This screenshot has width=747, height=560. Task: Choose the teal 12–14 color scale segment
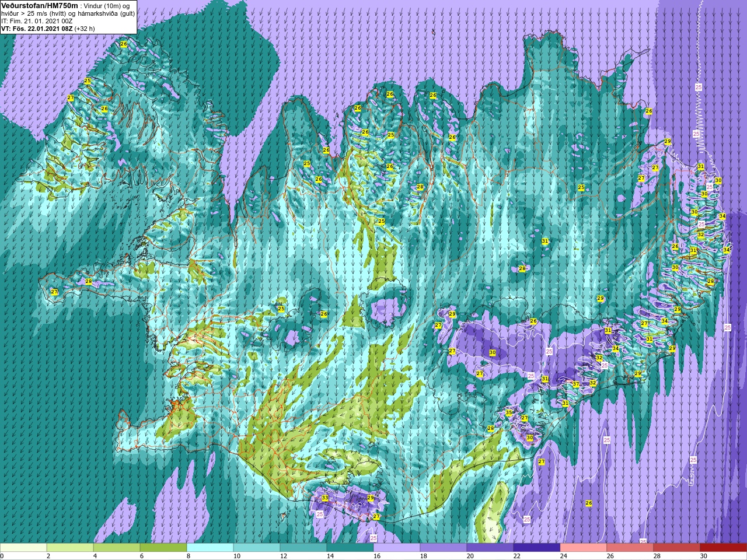[x=303, y=548]
